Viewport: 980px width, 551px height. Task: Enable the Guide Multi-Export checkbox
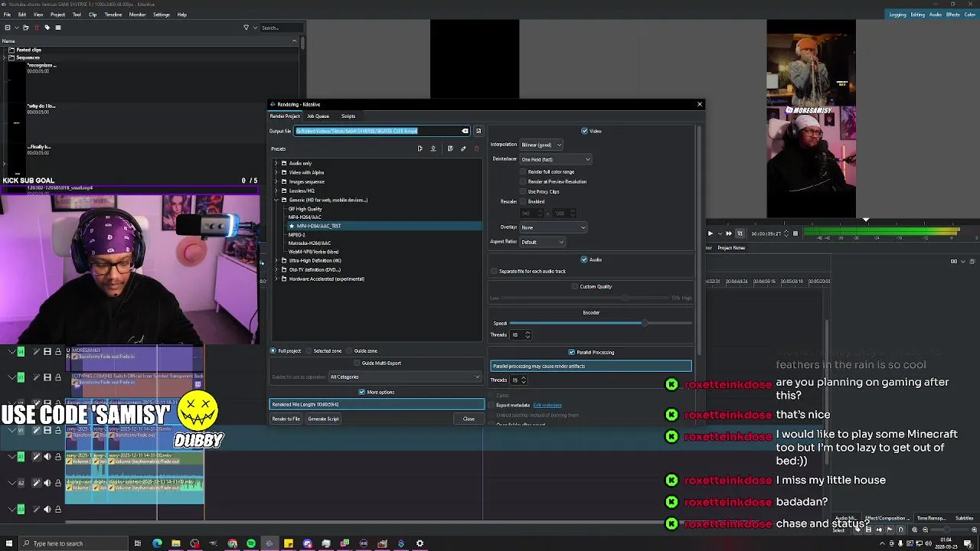click(x=357, y=363)
